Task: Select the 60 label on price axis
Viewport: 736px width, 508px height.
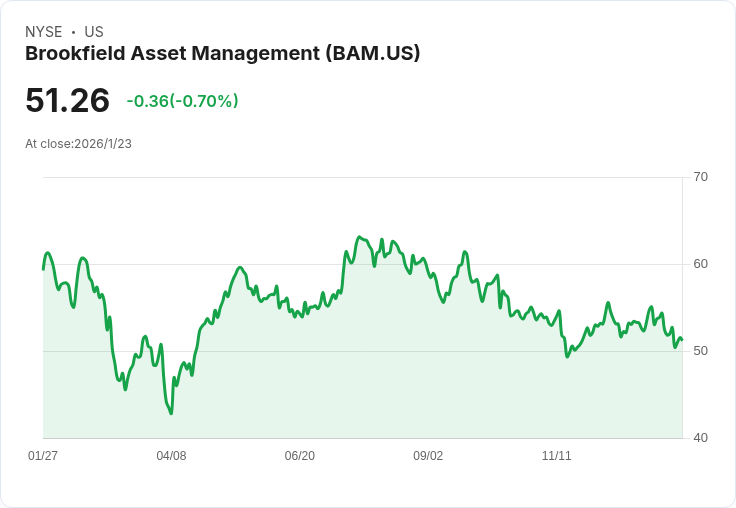Action: (700, 264)
